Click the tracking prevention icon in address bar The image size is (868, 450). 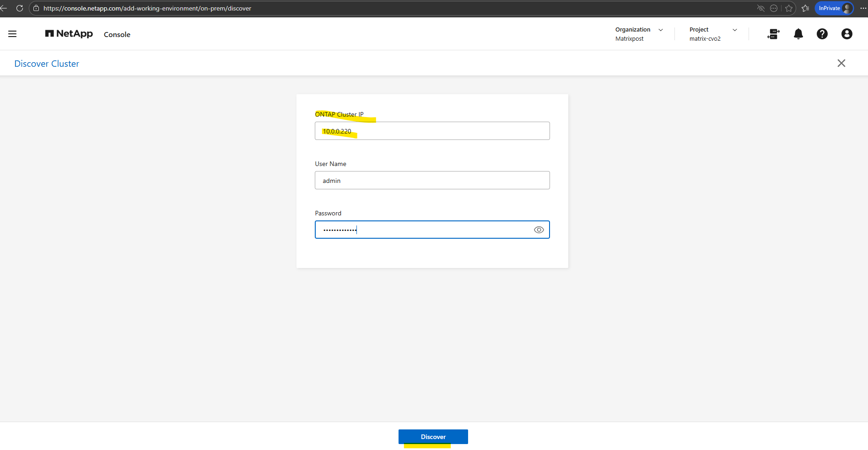click(x=761, y=8)
